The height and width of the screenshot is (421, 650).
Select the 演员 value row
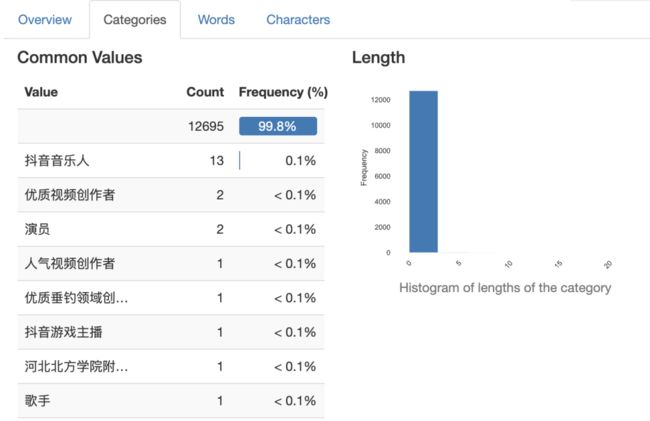pos(171,229)
